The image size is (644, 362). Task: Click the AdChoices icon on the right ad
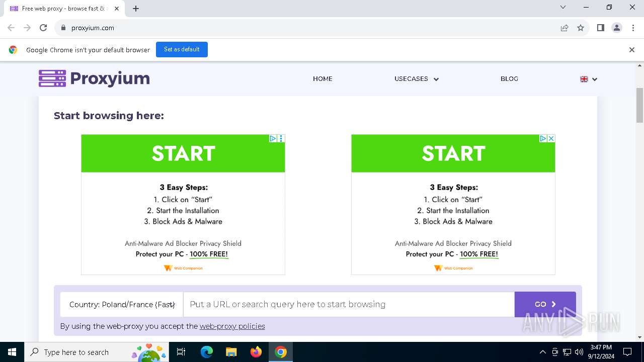click(x=543, y=138)
